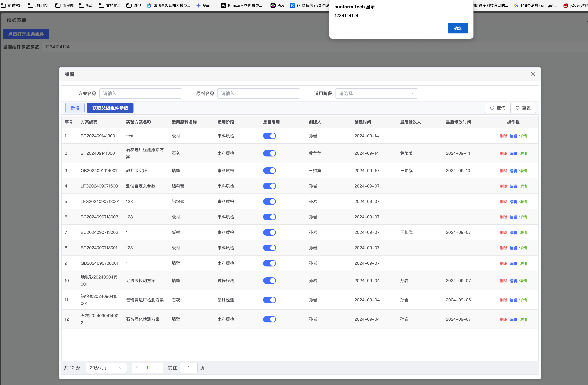Click 编辑 for 教师节实验 row

pyautogui.click(x=513, y=171)
